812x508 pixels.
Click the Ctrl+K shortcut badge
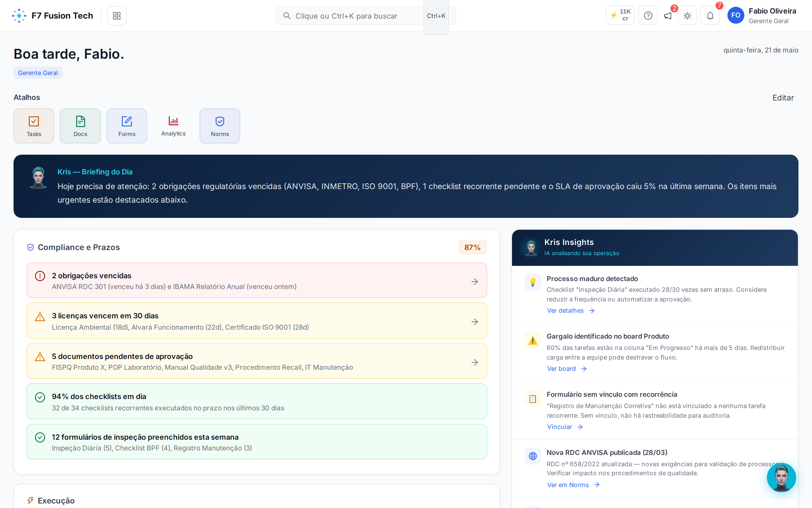click(x=436, y=16)
